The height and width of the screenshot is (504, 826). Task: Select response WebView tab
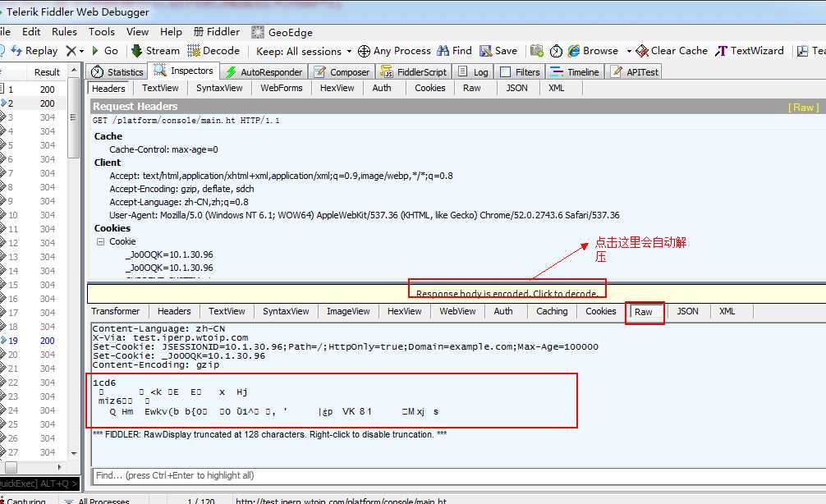[x=457, y=311]
